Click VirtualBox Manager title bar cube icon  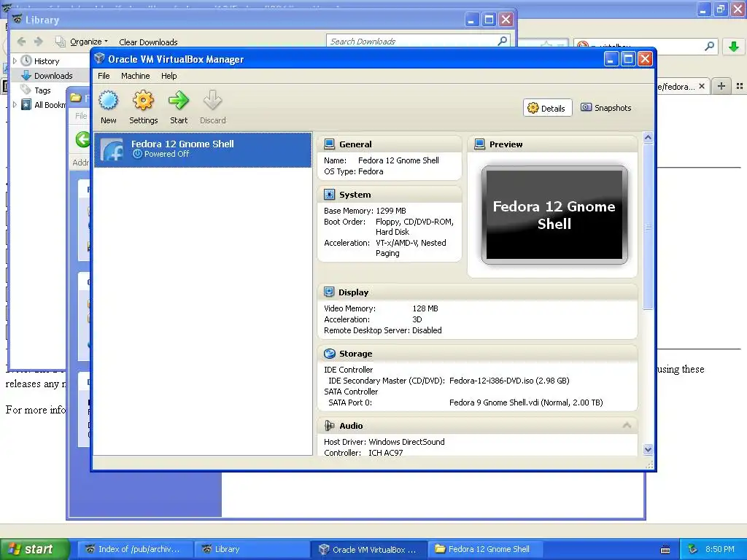tap(99, 58)
